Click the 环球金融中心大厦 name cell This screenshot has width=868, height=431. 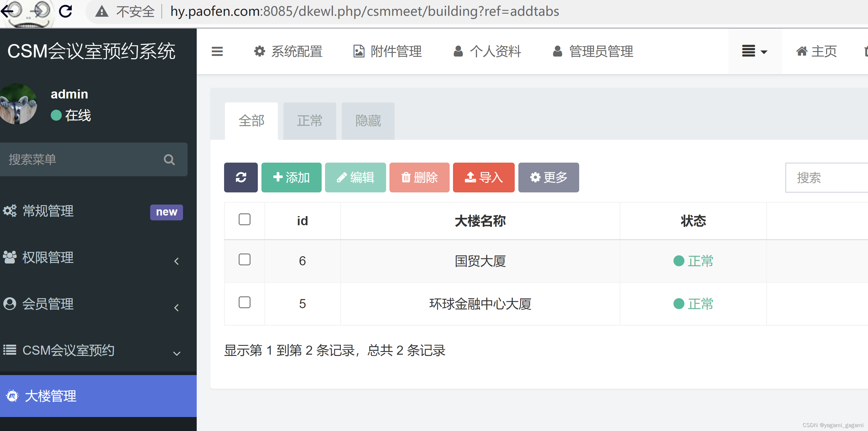(480, 304)
